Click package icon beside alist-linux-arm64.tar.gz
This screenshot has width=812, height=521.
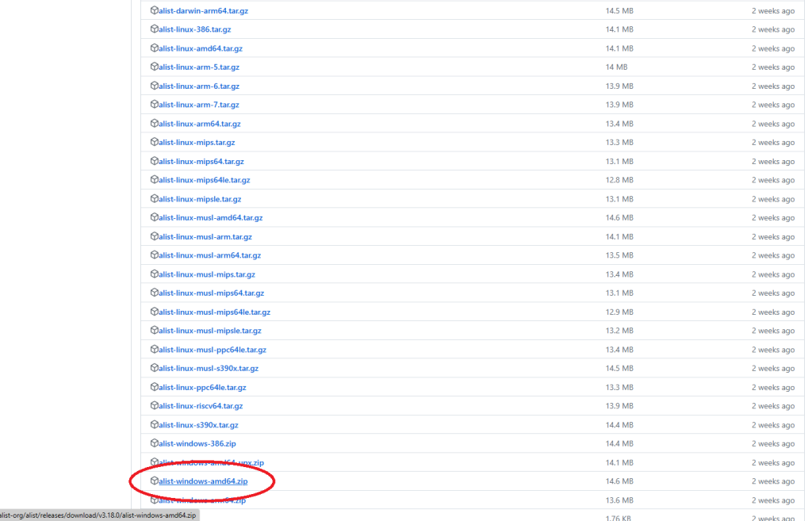click(x=154, y=124)
